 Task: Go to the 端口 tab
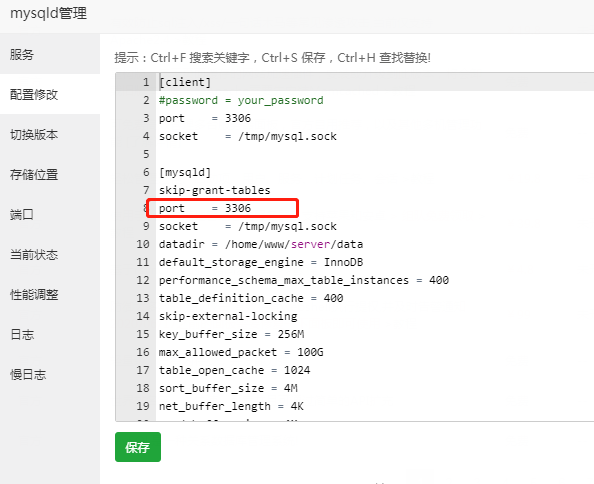pos(50,215)
